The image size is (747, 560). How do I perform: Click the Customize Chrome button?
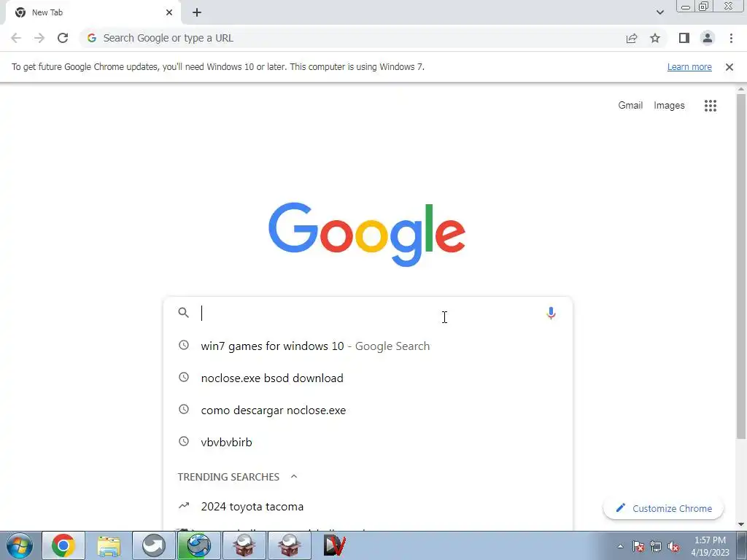click(663, 508)
